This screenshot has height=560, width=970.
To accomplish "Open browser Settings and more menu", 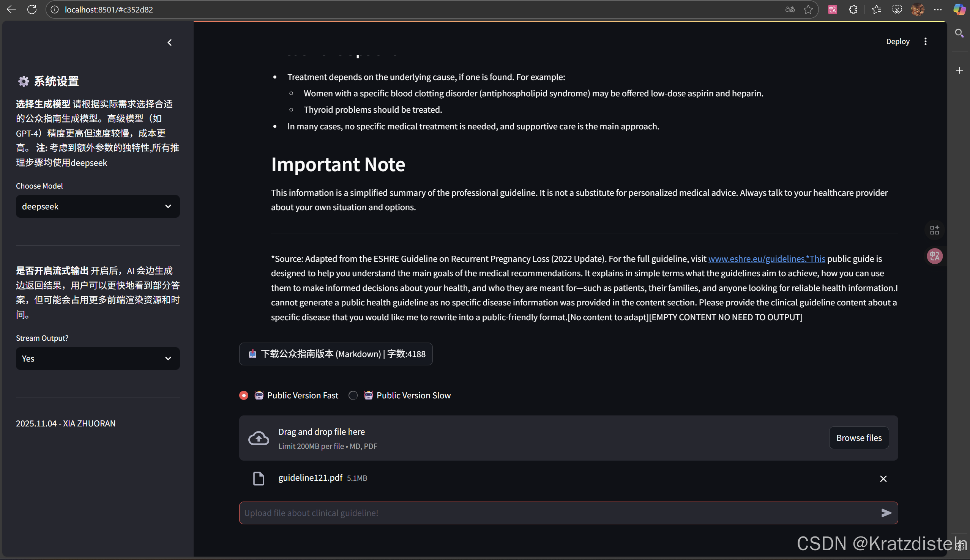I will 938,9.
